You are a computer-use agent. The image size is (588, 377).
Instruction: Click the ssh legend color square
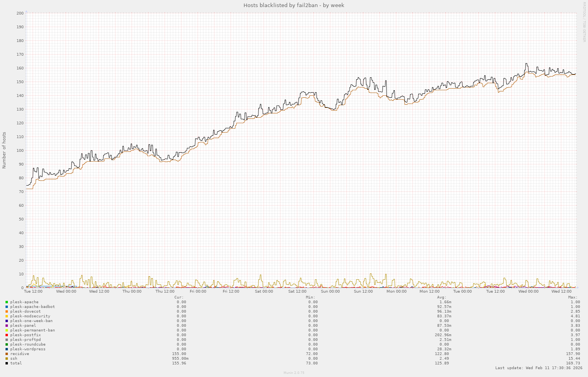pos(7,359)
